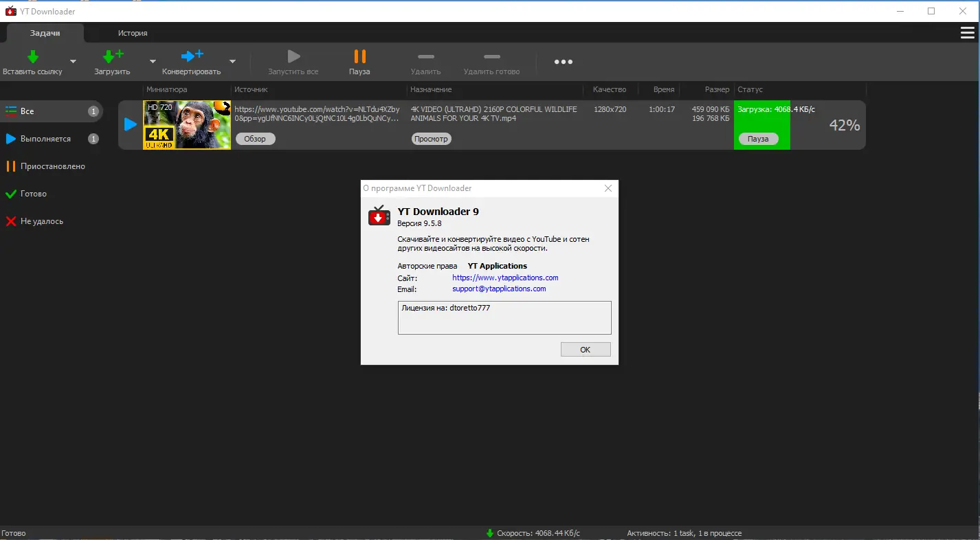This screenshot has height=540, width=980.
Task: Switch to the Задачи tab
Action: 45,33
